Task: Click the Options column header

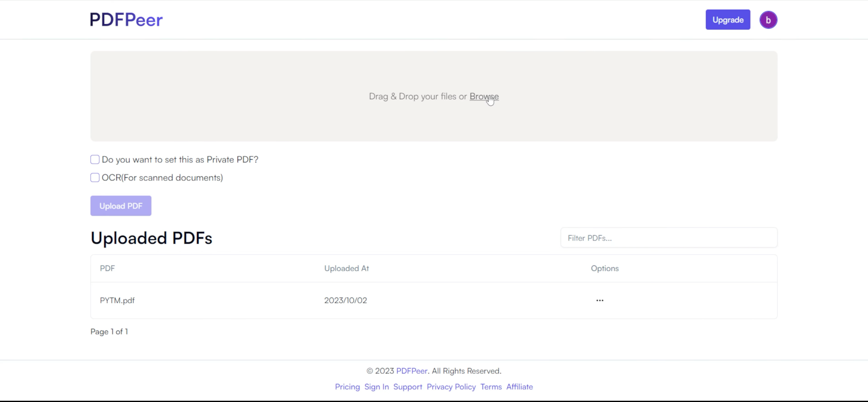Action: (605, 268)
